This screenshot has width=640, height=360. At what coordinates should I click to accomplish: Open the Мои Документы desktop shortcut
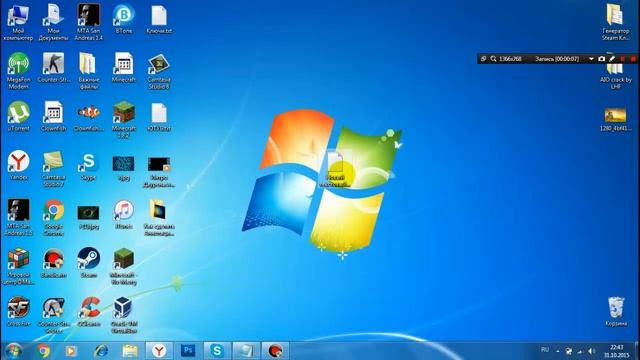pyautogui.click(x=53, y=22)
